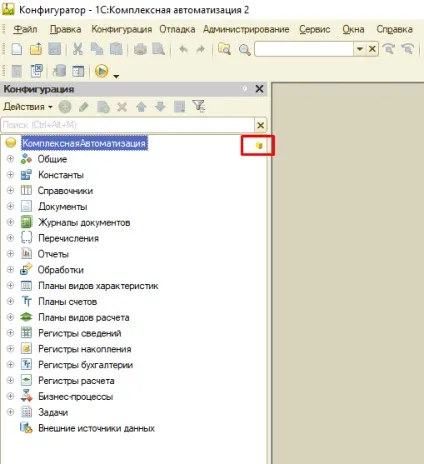Select the Внешние источники данных item
The image size is (424, 464).
pos(96,428)
